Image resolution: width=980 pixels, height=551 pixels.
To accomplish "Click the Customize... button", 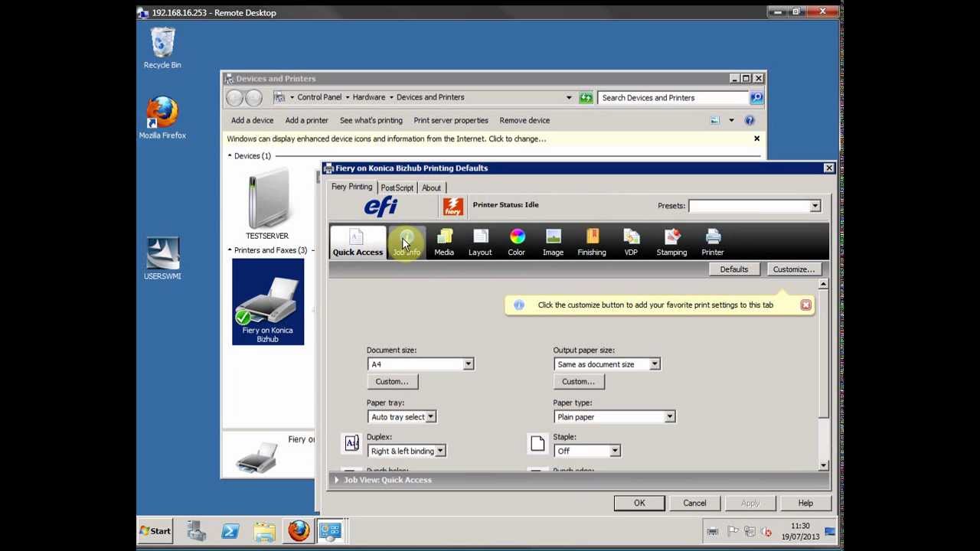I will (x=794, y=269).
